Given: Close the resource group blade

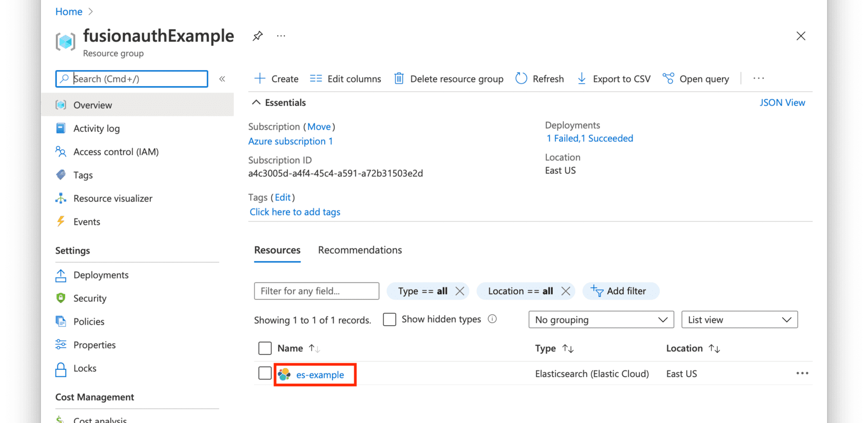Looking at the screenshot, I should point(801,36).
